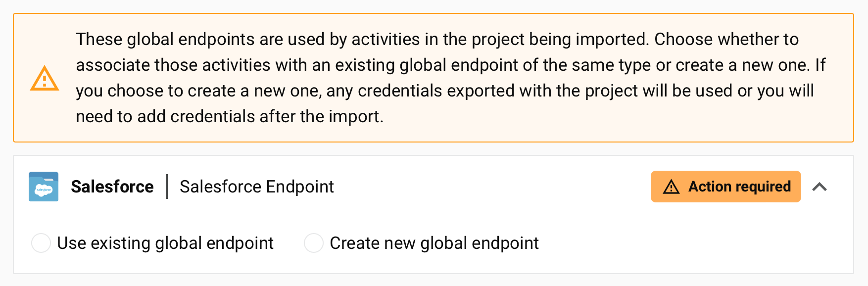Click the 'Create new global endpoint' label text
Image resolution: width=868 pixels, height=286 pixels.
coord(434,243)
